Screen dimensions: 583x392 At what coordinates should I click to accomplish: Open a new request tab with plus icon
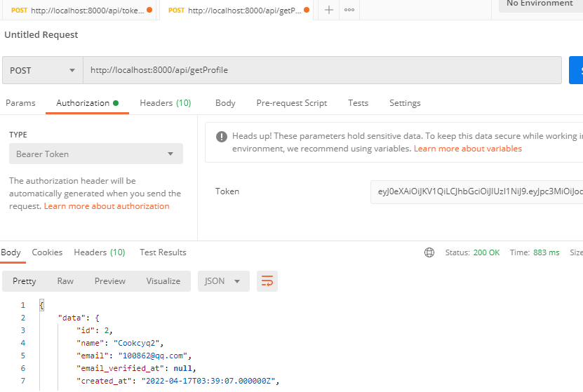coord(328,10)
